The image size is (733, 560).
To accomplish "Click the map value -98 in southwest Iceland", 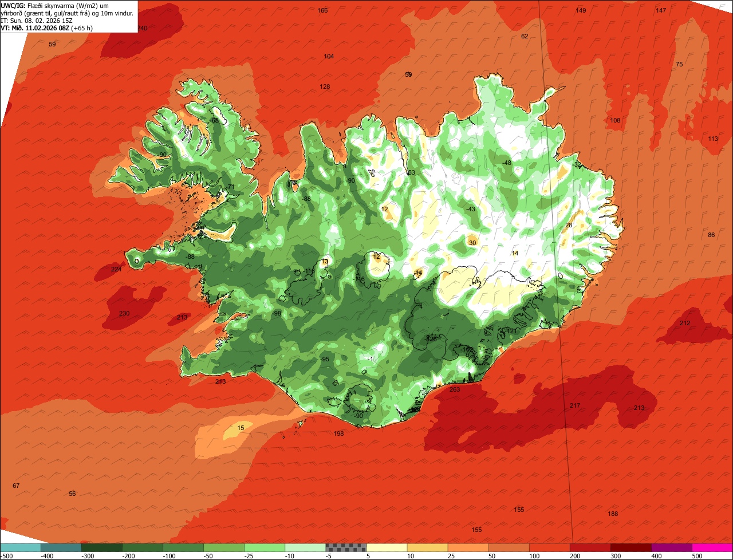I will (x=277, y=313).
